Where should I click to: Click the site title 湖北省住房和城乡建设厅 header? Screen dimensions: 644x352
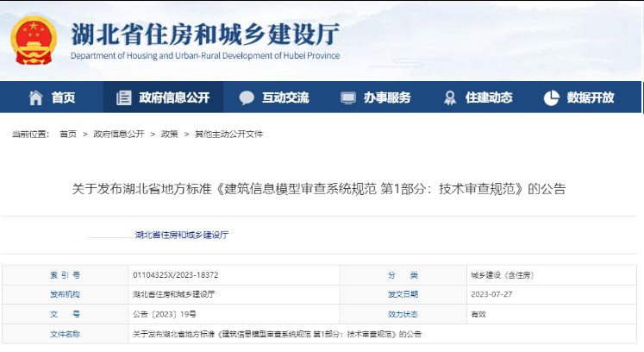tap(205, 35)
